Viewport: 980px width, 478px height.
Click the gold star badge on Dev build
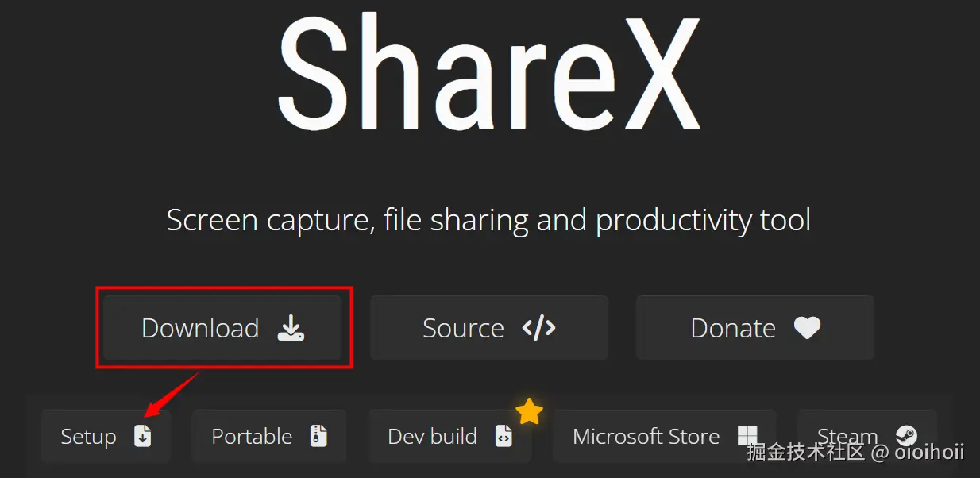[529, 411]
